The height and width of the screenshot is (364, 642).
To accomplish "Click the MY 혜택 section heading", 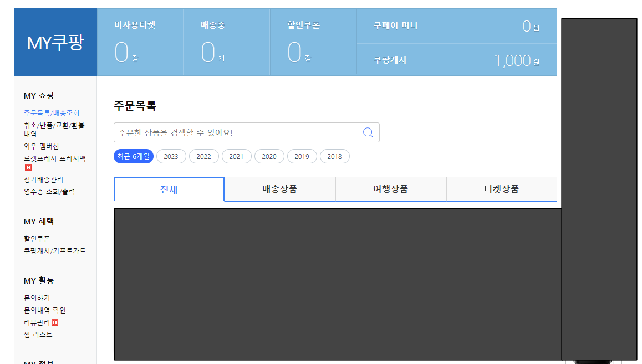I will click(39, 221).
